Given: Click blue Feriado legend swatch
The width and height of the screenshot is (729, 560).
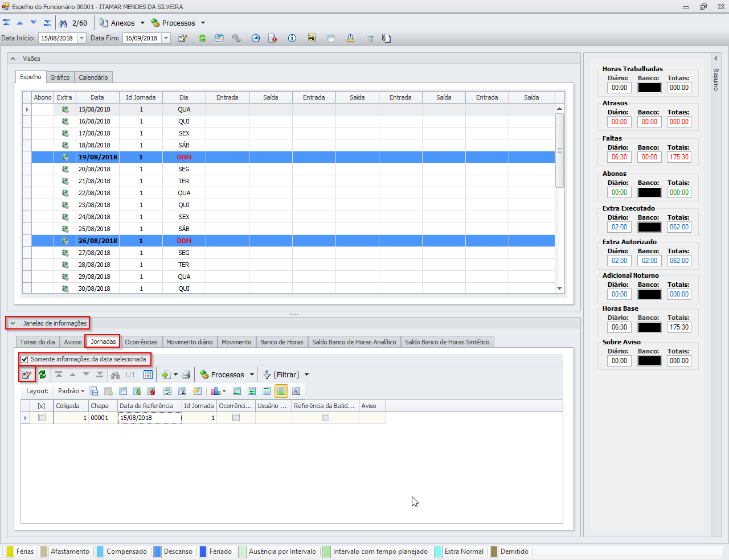Looking at the screenshot, I should click(x=203, y=551).
